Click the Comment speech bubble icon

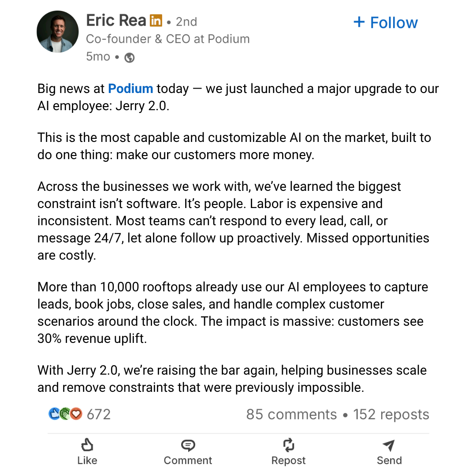188,445
